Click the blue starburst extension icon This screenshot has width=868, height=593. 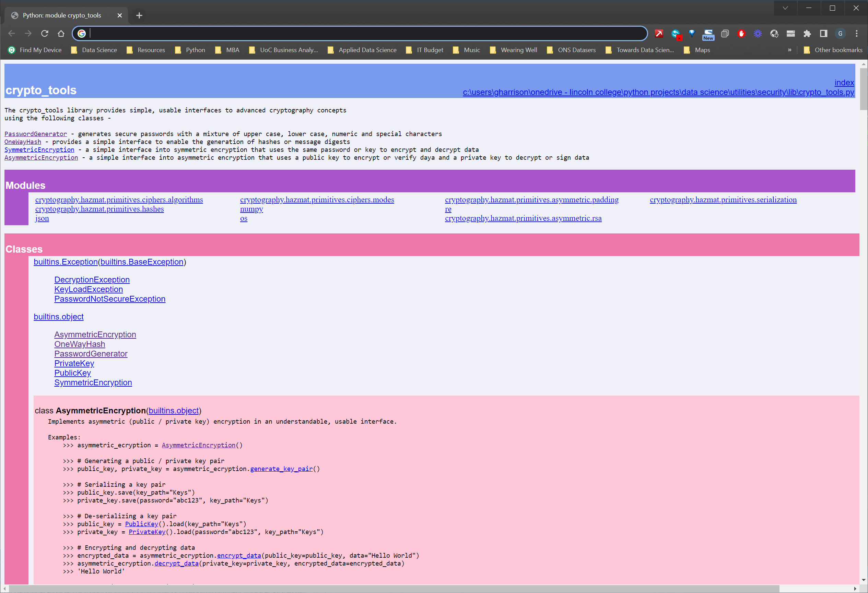click(x=758, y=34)
